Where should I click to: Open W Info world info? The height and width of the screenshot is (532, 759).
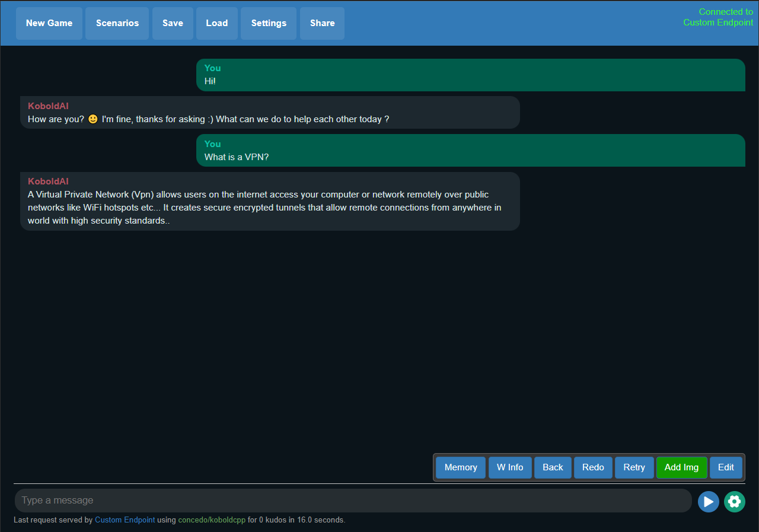pos(510,467)
